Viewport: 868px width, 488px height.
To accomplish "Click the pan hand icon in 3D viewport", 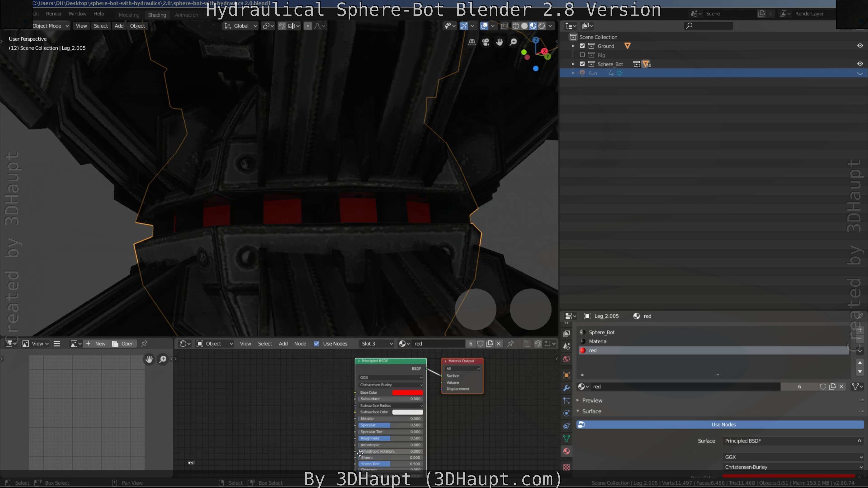I will [499, 42].
